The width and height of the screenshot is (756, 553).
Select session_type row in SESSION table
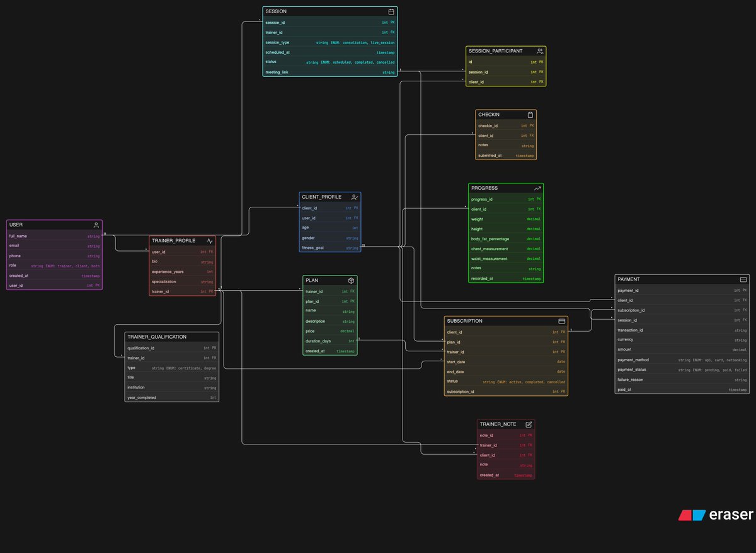click(330, 42)
